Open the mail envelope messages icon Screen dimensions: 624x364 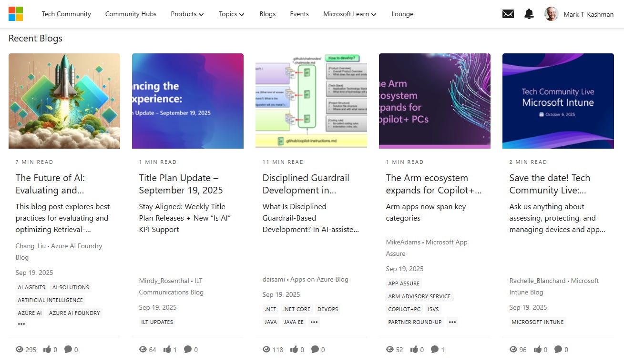point(508,14)
